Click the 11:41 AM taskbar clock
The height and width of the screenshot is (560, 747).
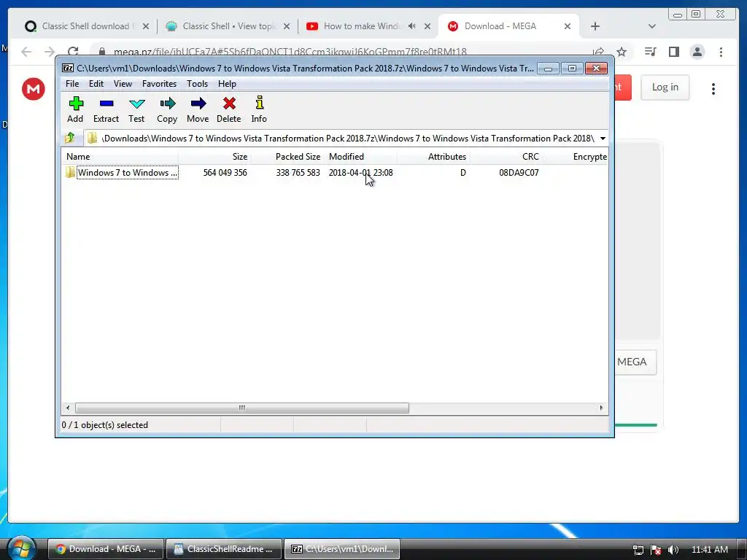709,550
